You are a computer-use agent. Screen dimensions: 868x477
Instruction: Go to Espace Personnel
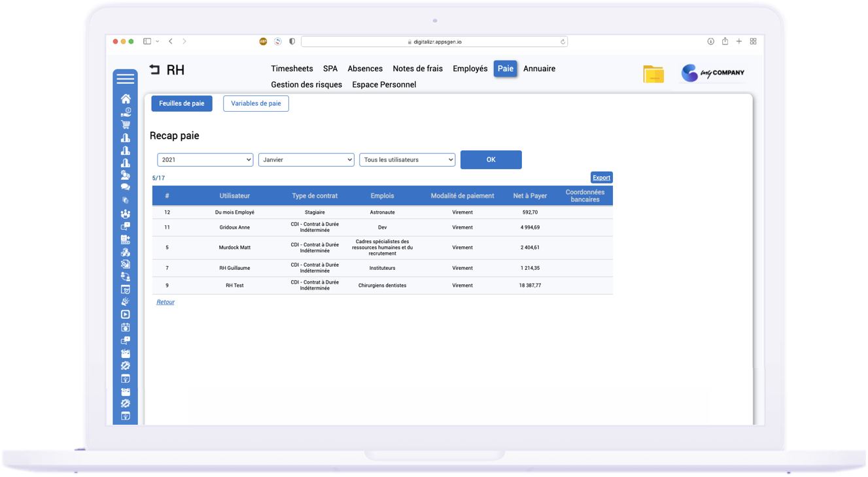(384, 84)
